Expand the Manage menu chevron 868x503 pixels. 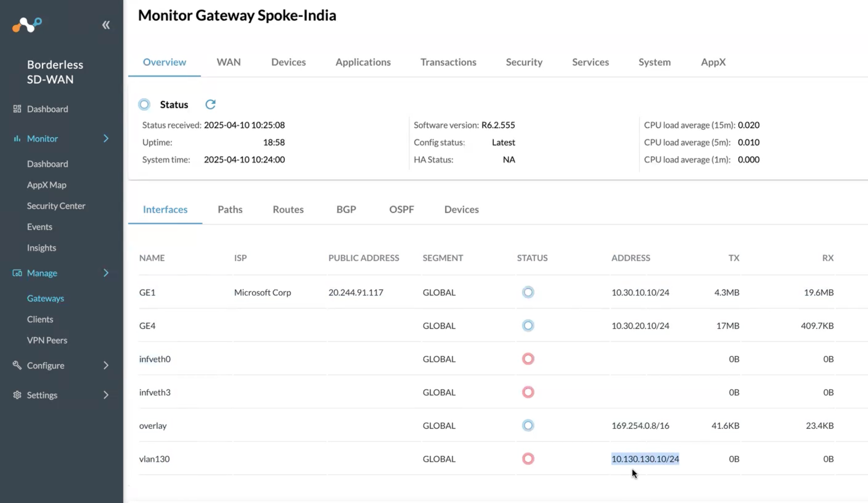[106, 273]
